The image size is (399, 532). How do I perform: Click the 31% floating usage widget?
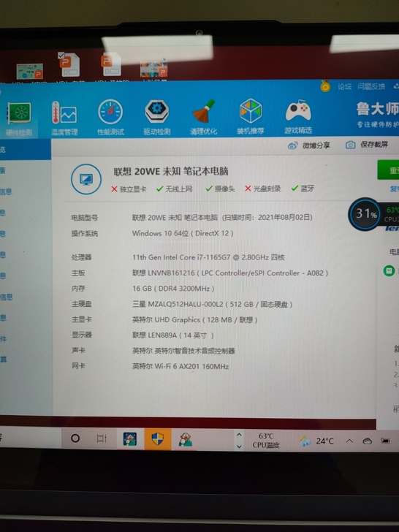[x=365, y=213]
